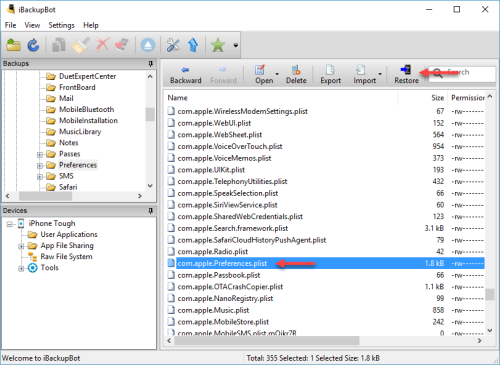This screenshot has width=500, height=365.
Task: Select com.apple.UIKit.plist file
Action: [211, 170]
